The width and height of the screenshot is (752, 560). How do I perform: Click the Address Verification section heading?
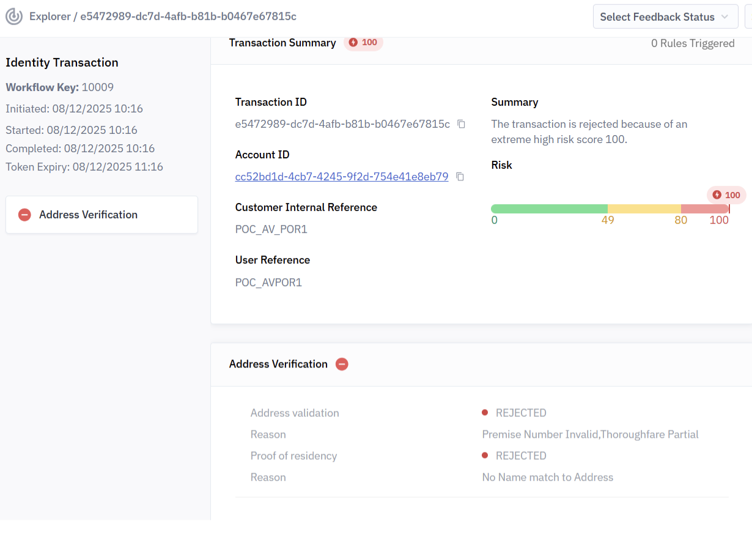pyautogui.click(x=278, y=364)
